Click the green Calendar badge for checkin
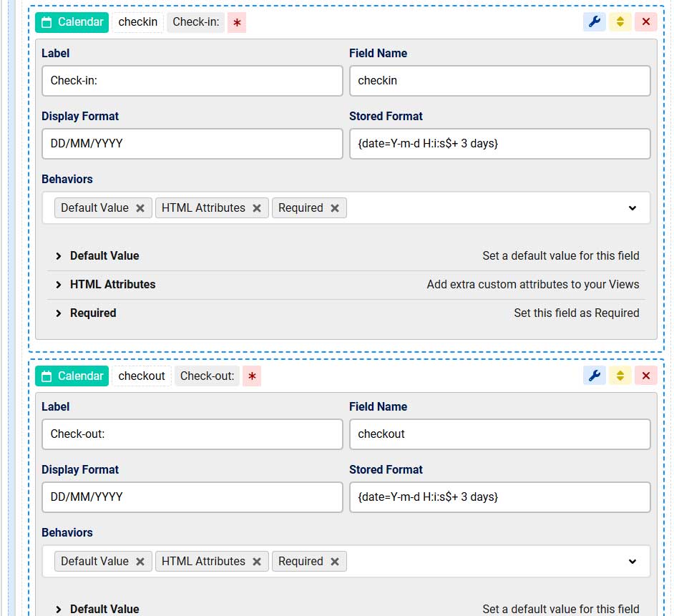 (72, 22)
